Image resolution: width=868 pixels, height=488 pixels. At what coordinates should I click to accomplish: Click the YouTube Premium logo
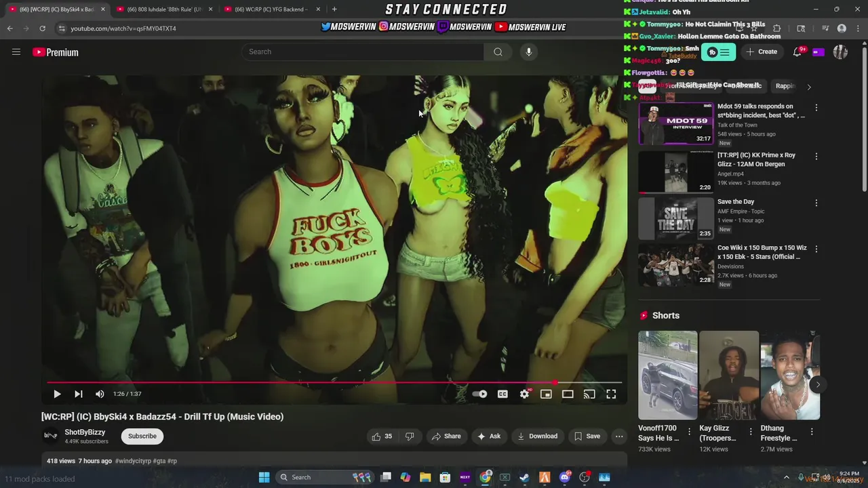click(56, 52)
